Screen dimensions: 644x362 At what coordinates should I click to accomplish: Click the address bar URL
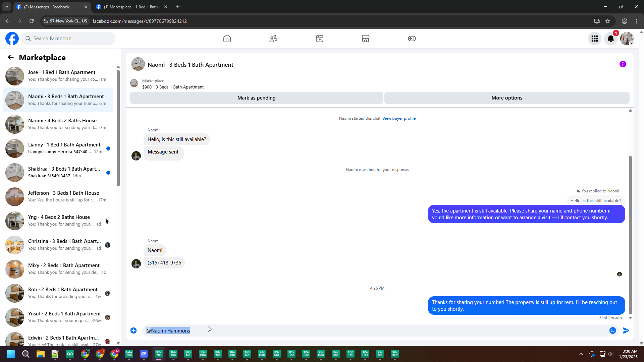(x=140, y=21)
